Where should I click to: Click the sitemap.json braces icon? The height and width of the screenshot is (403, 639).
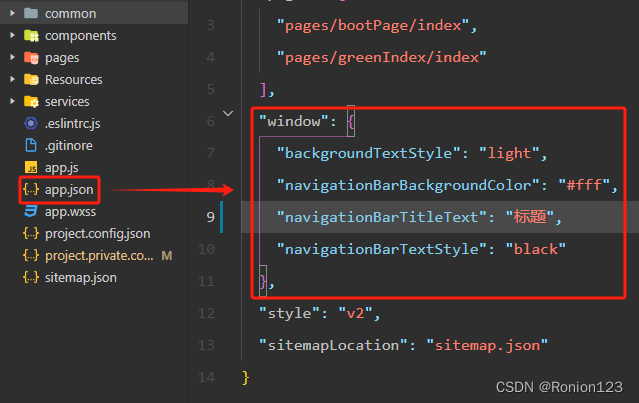(x=31, y=277)
